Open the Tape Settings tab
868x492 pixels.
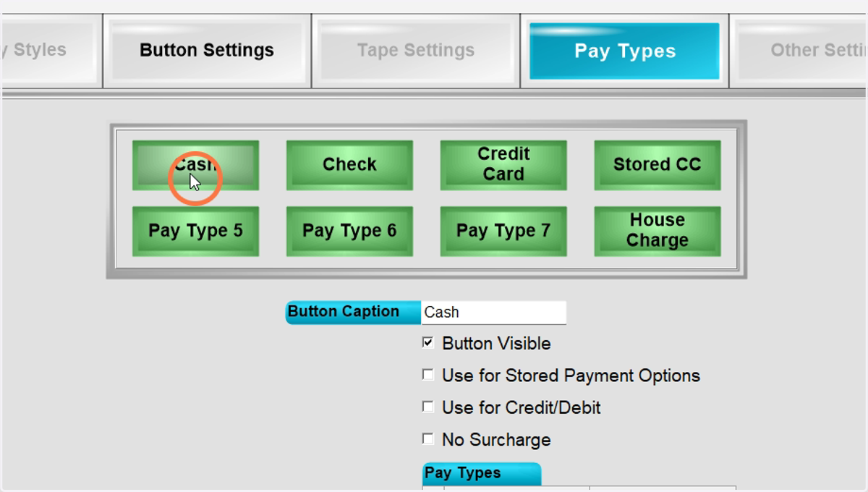416,51
